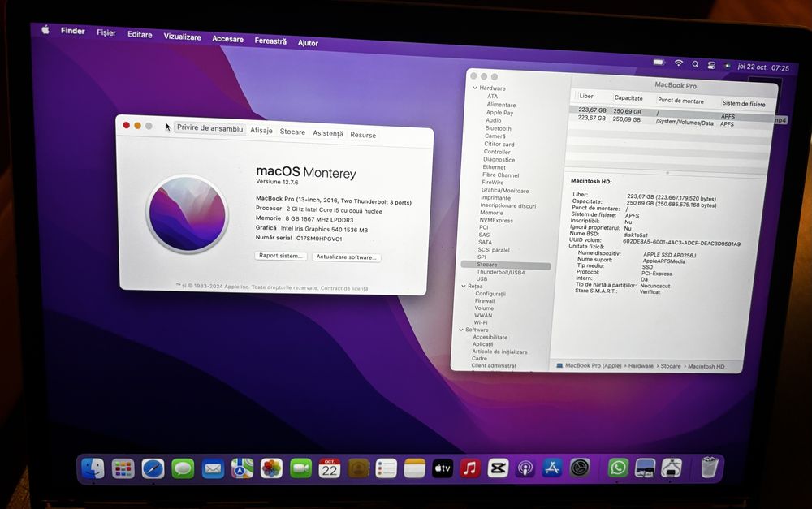Open Podcasts from the Dock
This screenshot has width=812, height=509.
point(525,468)
